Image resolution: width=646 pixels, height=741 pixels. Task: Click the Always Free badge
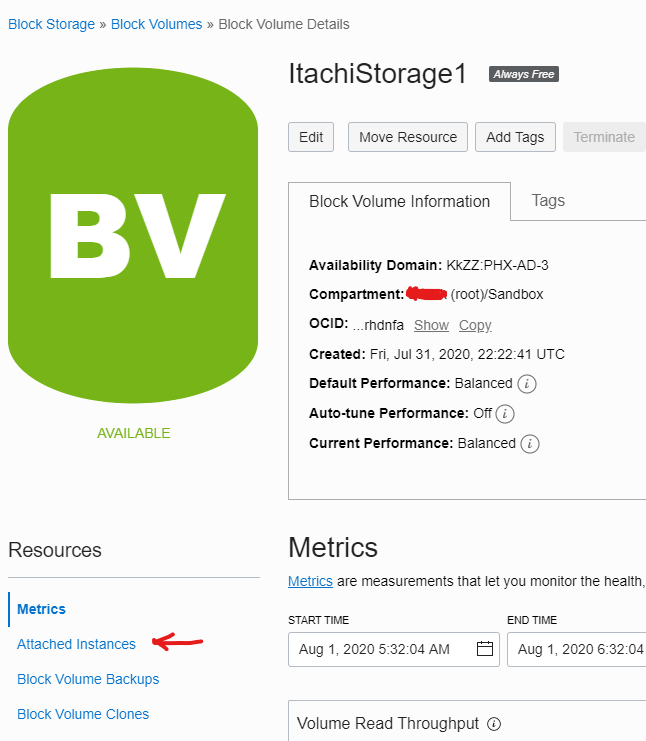tap(524, 74)
